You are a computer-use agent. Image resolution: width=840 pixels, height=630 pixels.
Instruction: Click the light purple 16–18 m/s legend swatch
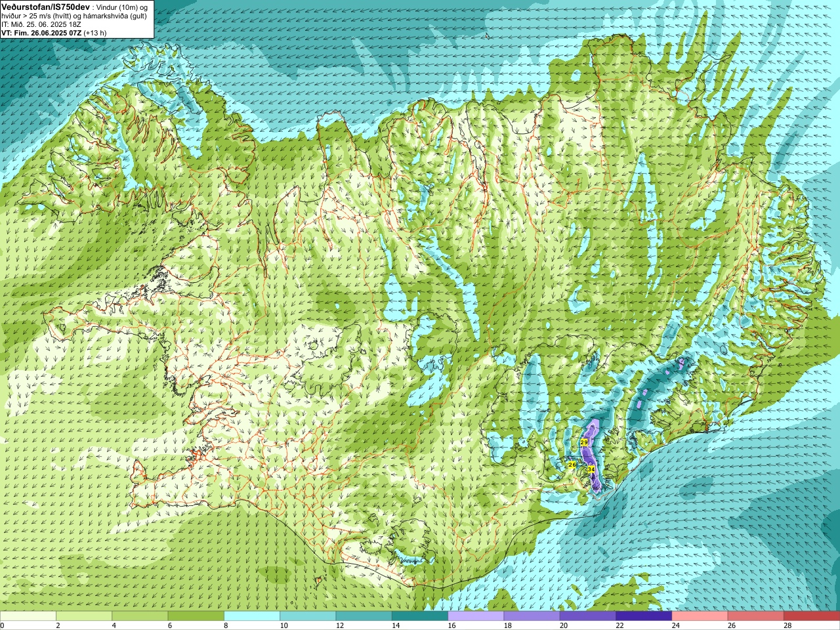[476, 616]
